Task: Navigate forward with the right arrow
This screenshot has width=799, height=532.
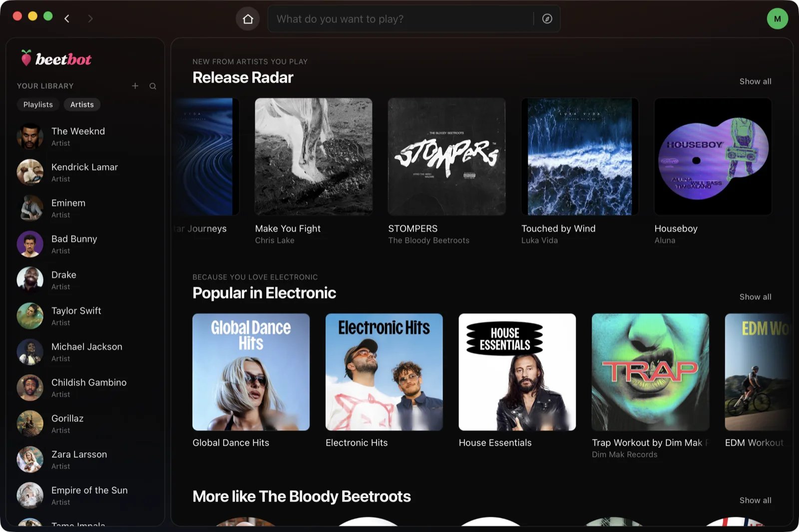Action: (90, 18)
